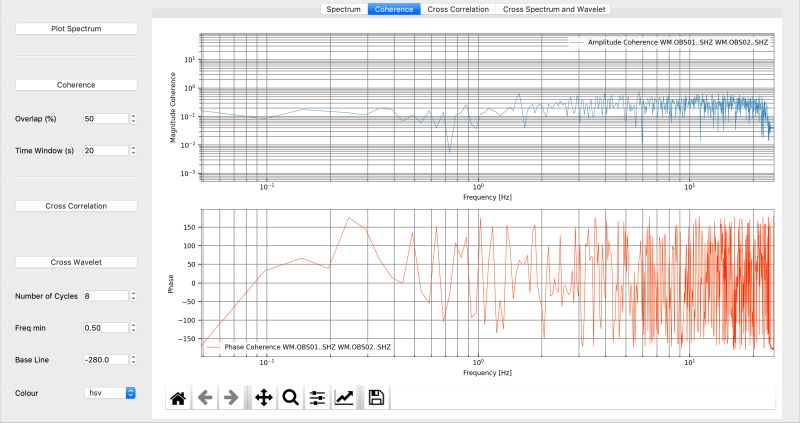The image size is (800, 423).
Task: Click the Plot Spectrum button
Action: pyautogui.click(x=76, y=29)
